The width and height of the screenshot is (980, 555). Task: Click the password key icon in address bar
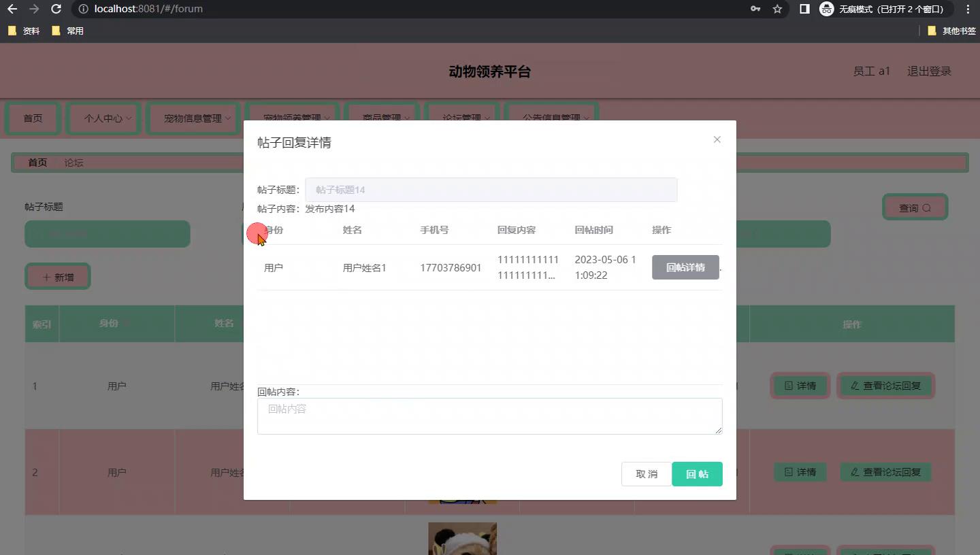pyautogui.click(x=755, y=9)
